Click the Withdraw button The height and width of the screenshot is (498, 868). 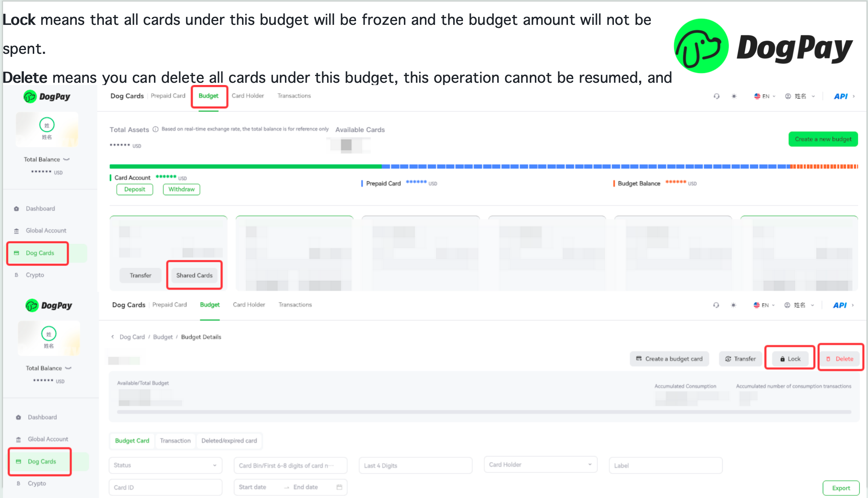(181, 190)
